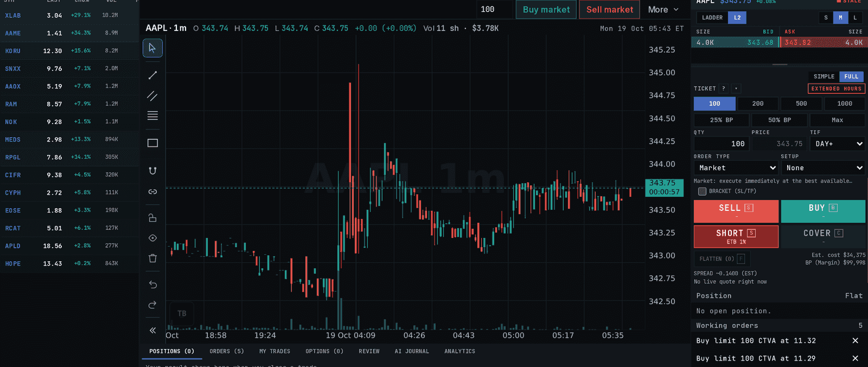The width and height of the screenshot is (868, 367).
Task: Click the link drawings icon
Action: pos(152,192)
